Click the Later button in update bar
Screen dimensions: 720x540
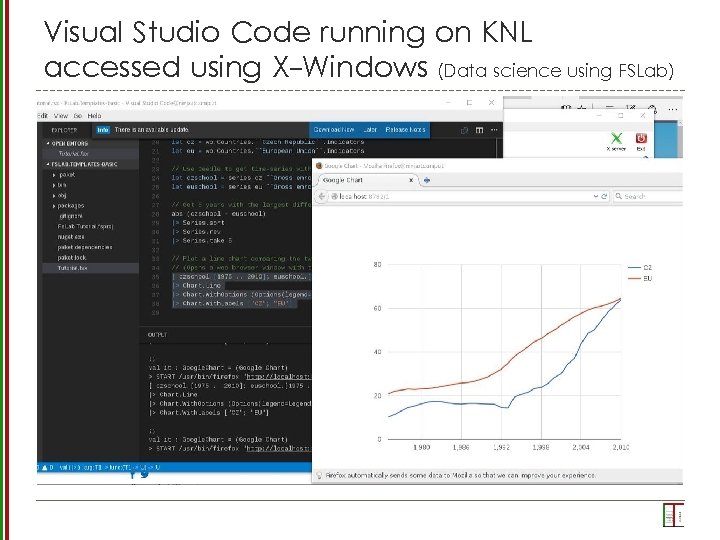[x=370, y=130]
